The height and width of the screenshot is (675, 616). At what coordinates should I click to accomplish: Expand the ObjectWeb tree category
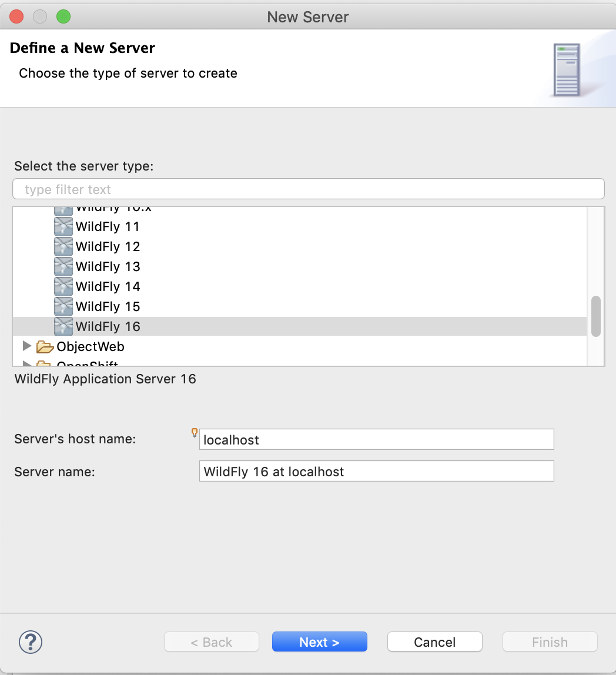point(26,346)
